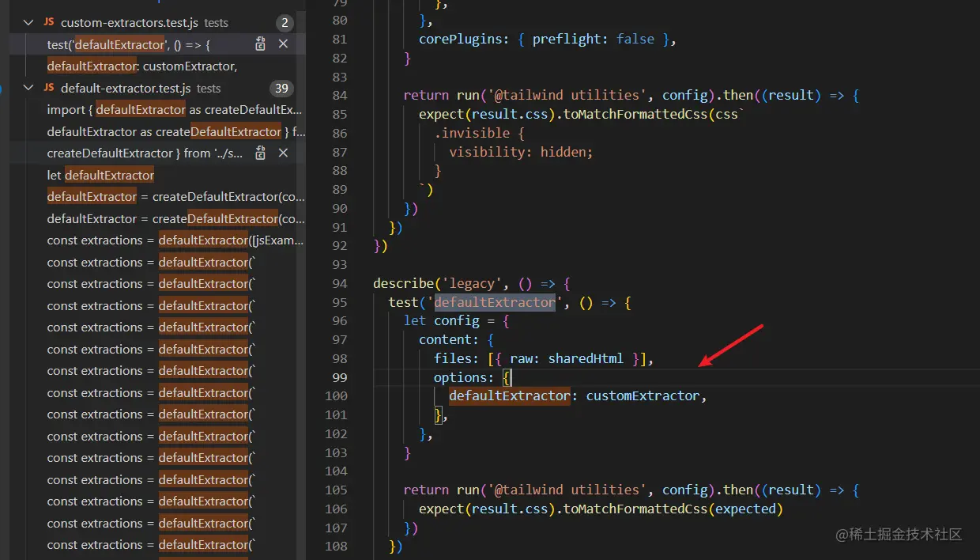
Task: Open default-extractor.test.js file result
Action: (x=126, y=88)
